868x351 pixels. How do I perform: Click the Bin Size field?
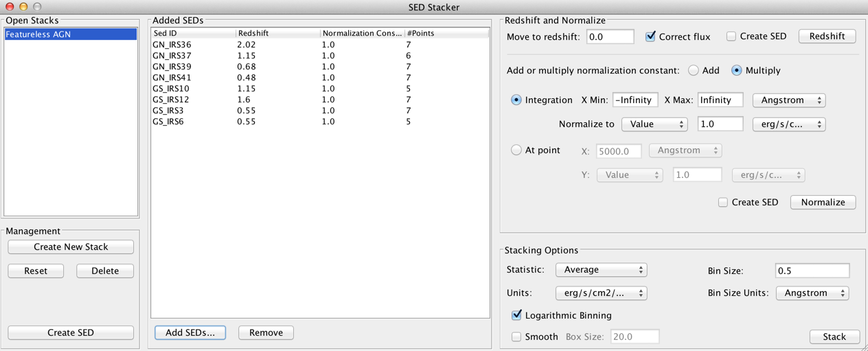(812, 271)
